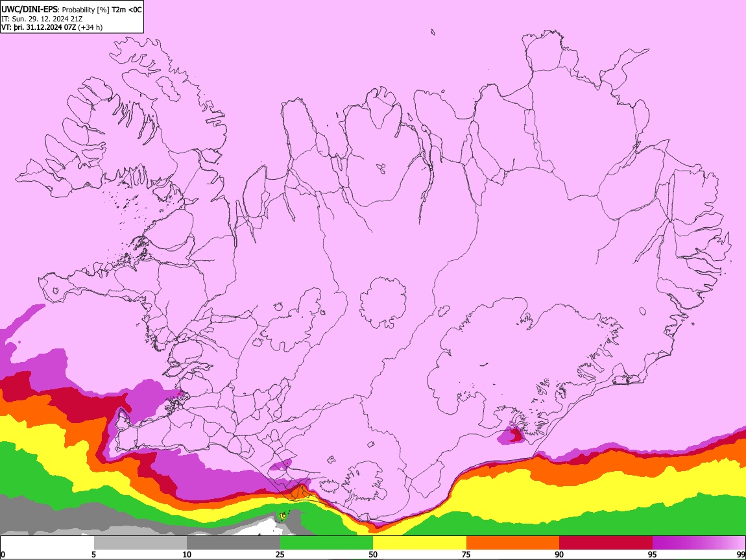Image resolution: width=746 pixels, height=560 pixels.
Task: Click the white 0-5 legend segment
Action: pos(47,543)
